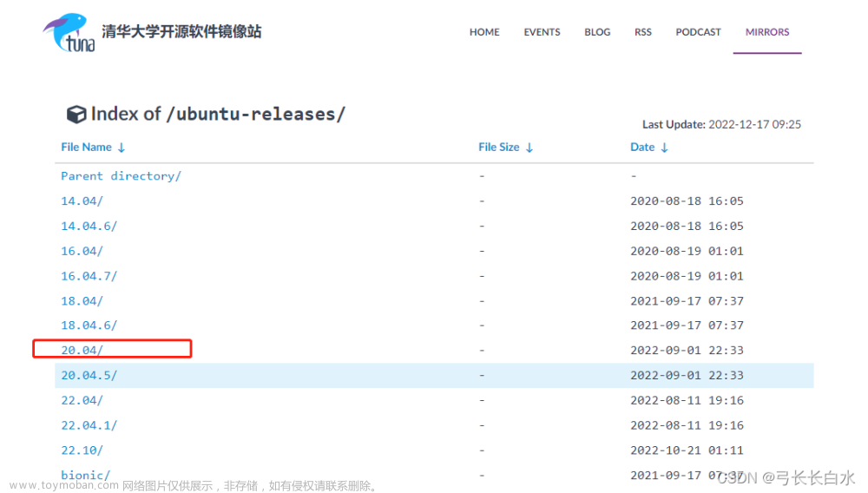The image size is (868, 493).
Task: Open the PODCAST menu item
Action: click(x=698, y=32)
